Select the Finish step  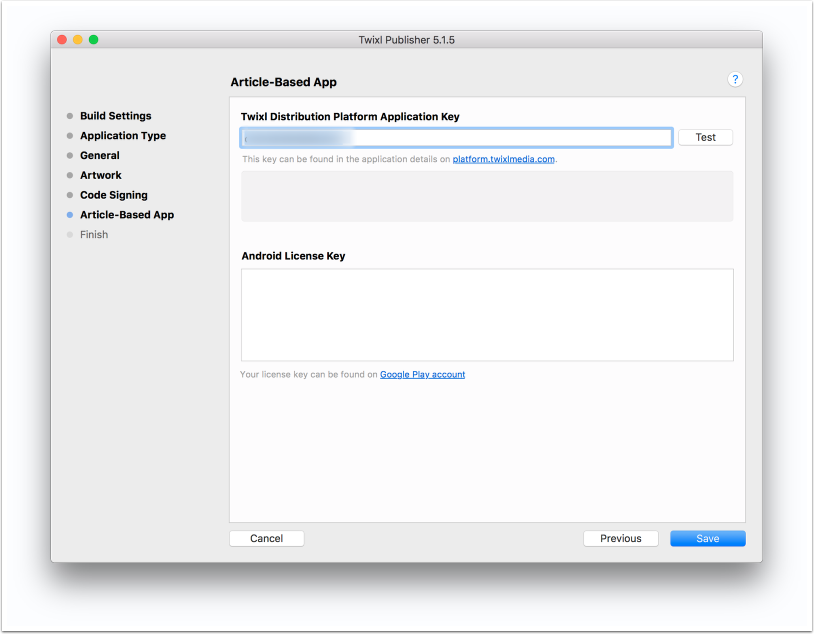(94, 235)
